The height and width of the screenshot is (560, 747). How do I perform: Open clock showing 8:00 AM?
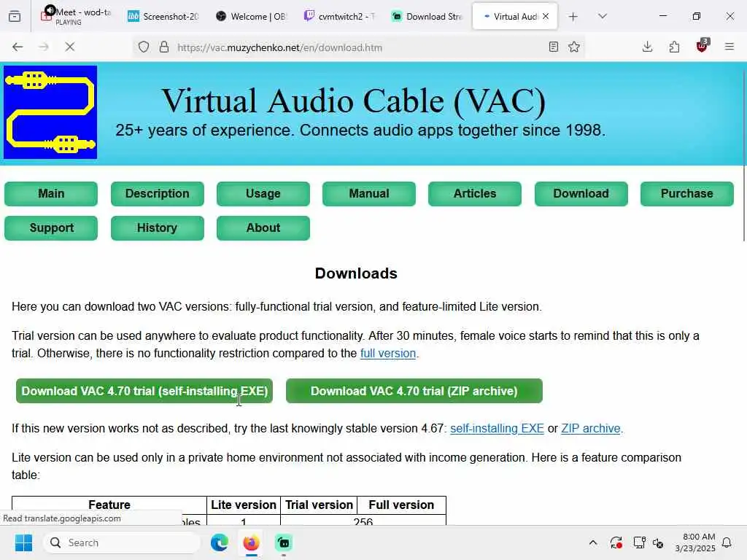tap(695, 542)
